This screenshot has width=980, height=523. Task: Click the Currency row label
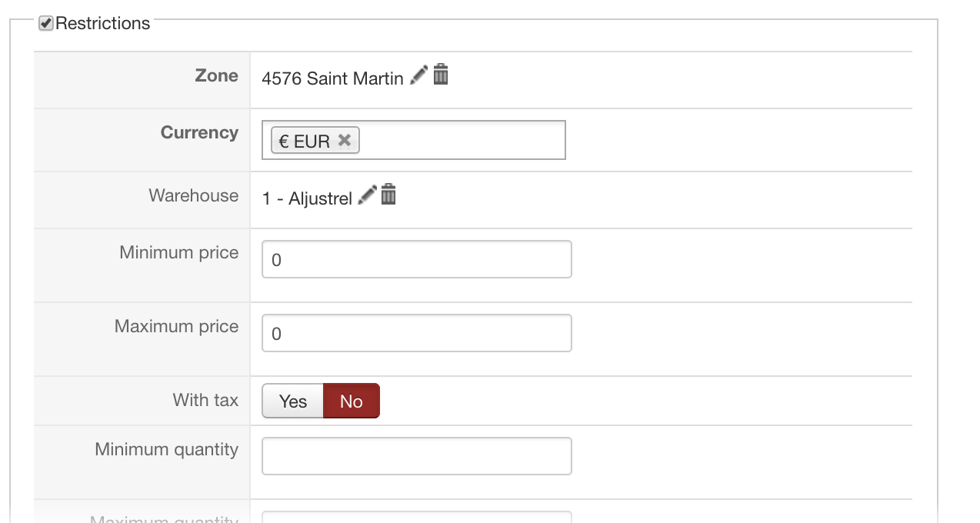200,132
